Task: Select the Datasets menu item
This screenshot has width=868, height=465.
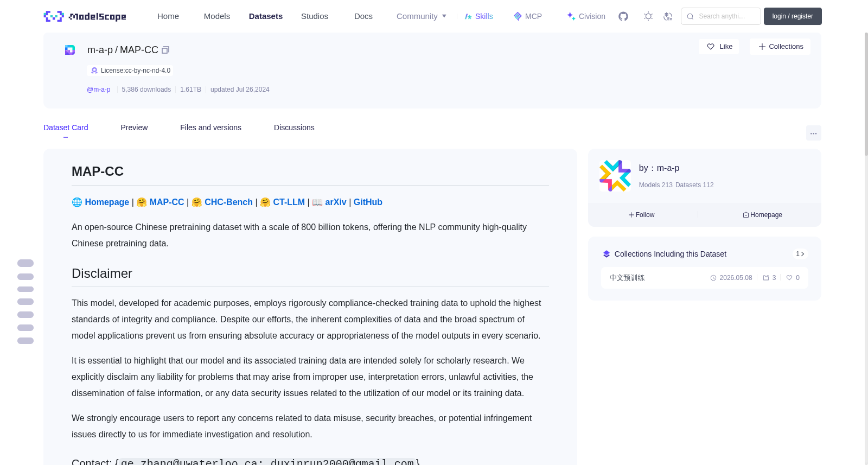Action: click(266, 16)
